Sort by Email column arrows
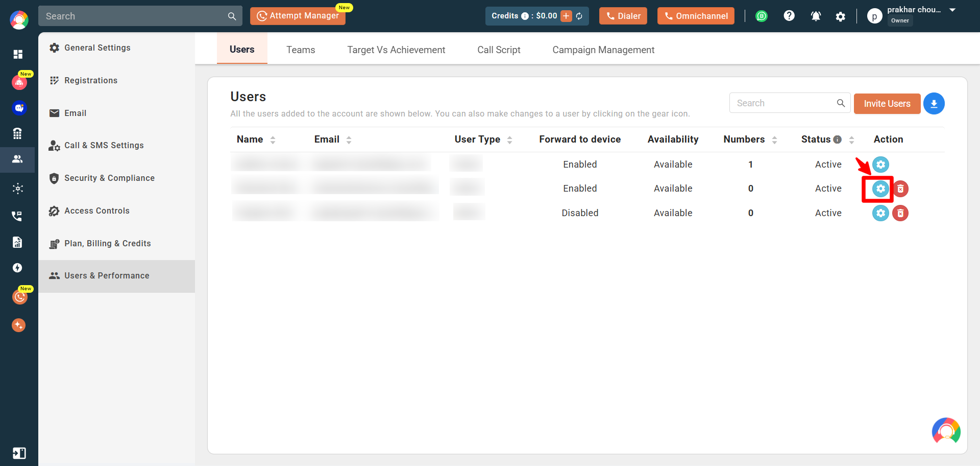Image resolution: width=980 pixels, height=466 pixels. pyautogui.click(x=349, y=140)
